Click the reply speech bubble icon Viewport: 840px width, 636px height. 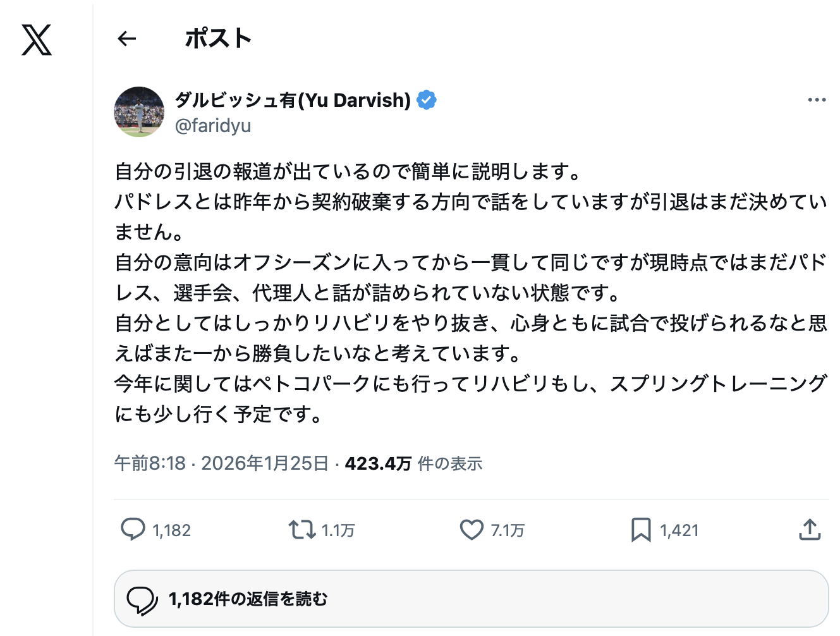click(133, 529)
